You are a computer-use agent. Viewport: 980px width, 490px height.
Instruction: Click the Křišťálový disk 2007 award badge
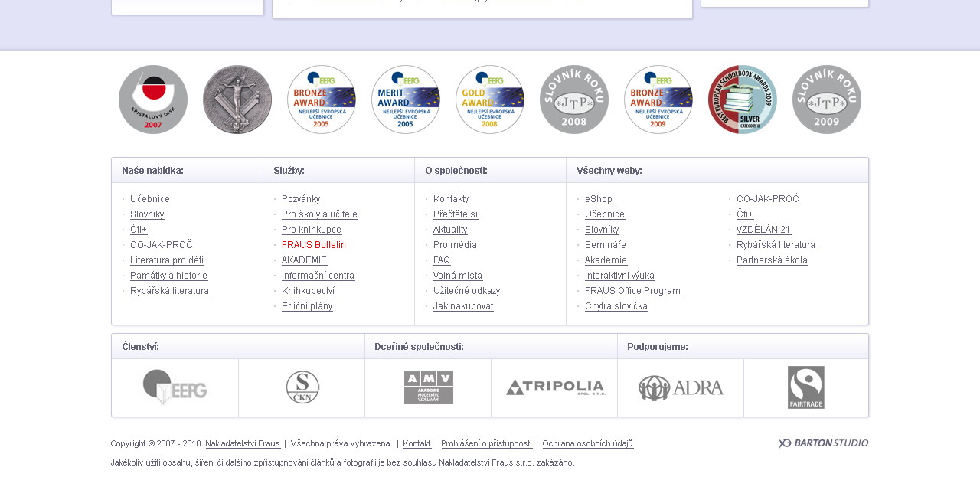pos(153,100)
